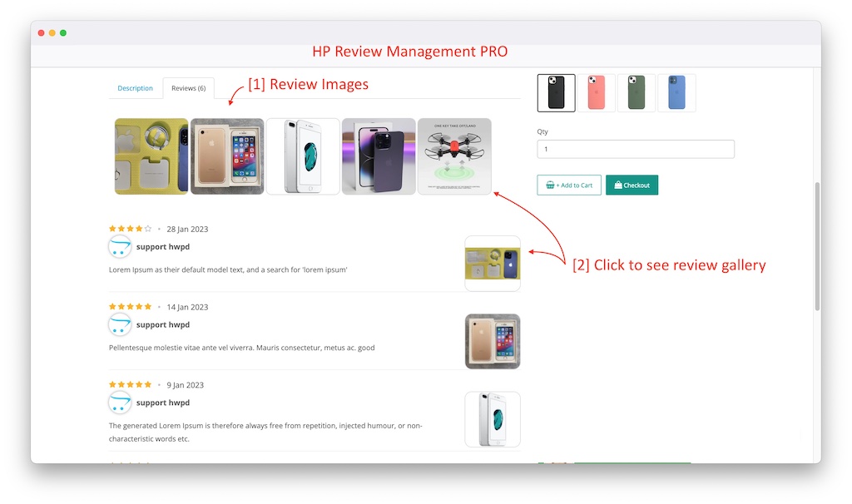Click support hwpd's avatar in the 28 Jan review
Screen dimensions: 852x504
pos(121,246)
